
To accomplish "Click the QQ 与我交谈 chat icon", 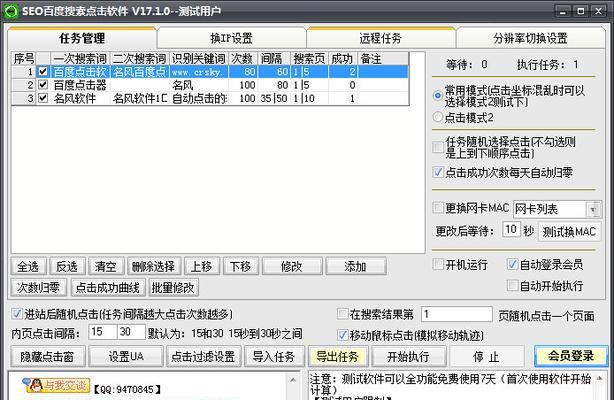I will tap(56, 386).
